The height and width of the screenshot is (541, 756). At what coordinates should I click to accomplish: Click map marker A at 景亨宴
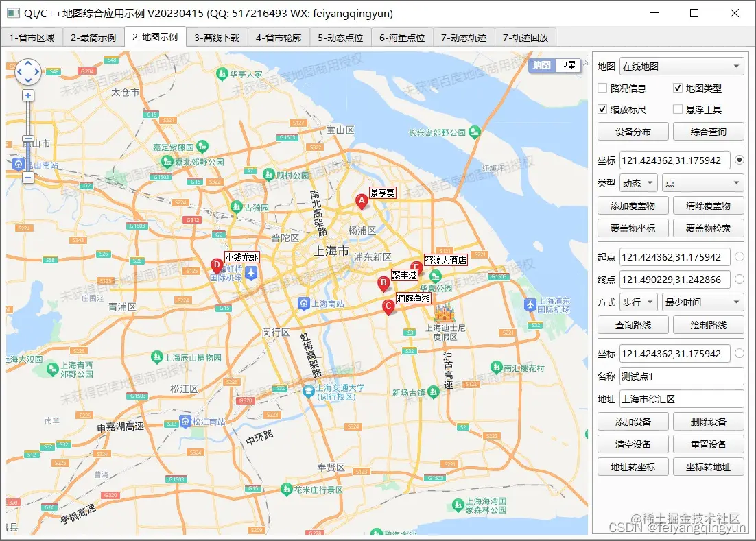click(x=362, y=201)
